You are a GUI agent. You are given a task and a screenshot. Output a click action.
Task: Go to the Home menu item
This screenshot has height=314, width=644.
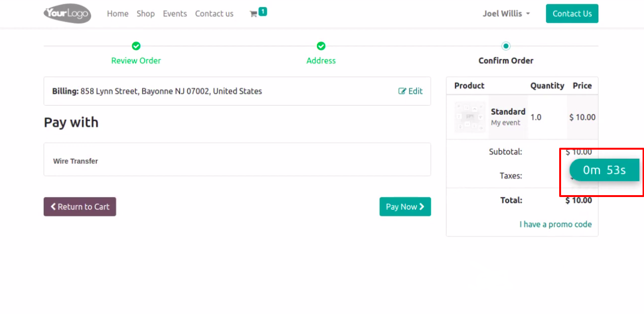point(118,14)
